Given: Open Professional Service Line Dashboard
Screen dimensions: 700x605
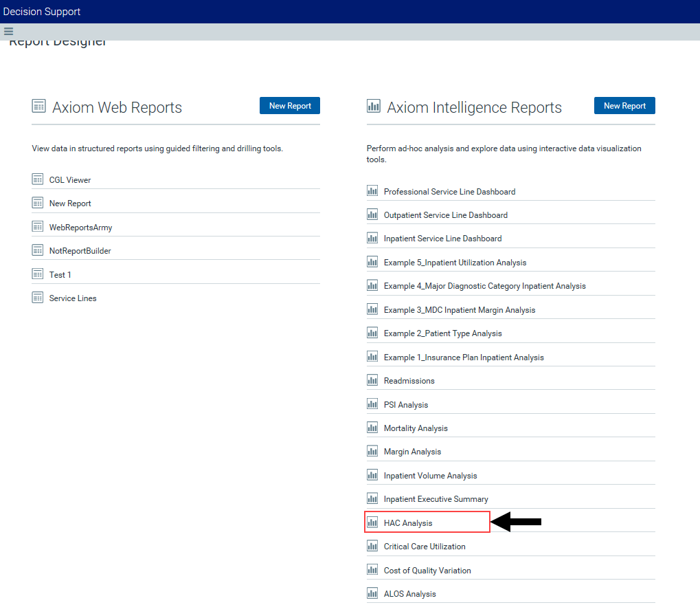Looking at the screenshot, I should [449, 192].
